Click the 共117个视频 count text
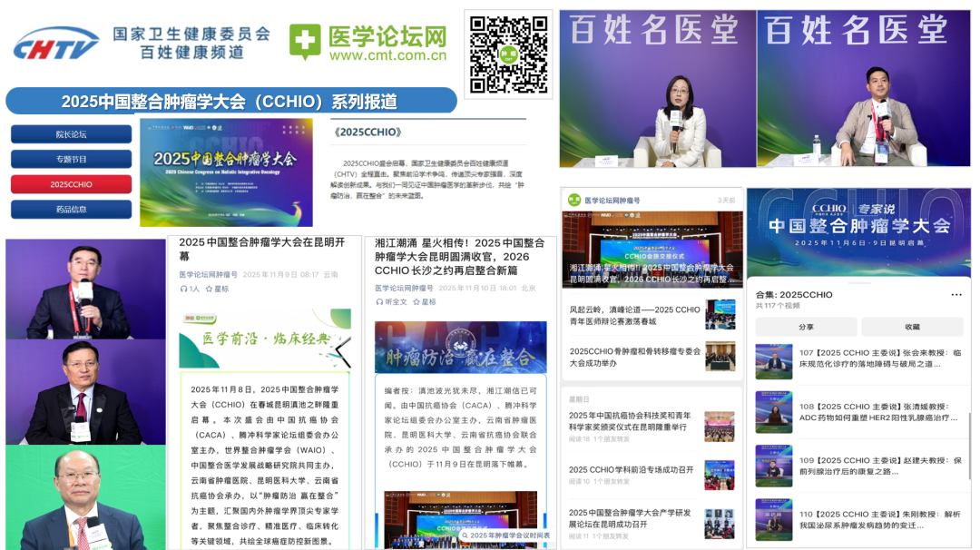 coord(778,306)
